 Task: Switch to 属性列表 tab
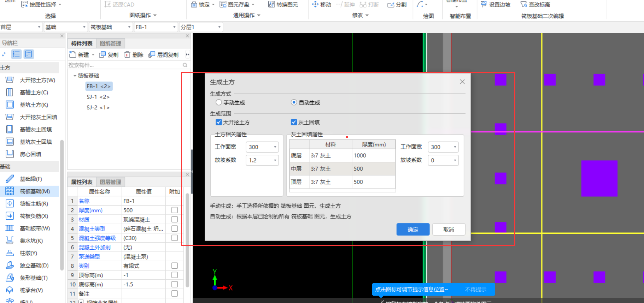click(82, 182)
